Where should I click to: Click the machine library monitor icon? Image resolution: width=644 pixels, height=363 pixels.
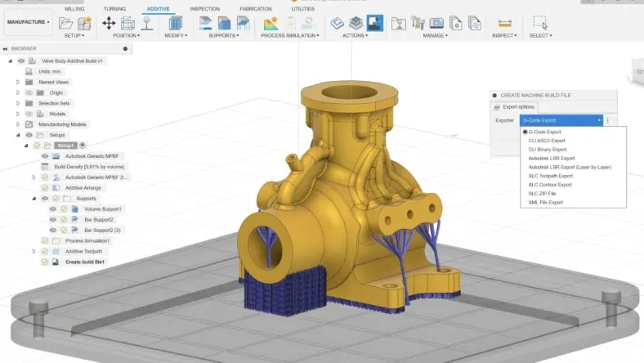436,24
